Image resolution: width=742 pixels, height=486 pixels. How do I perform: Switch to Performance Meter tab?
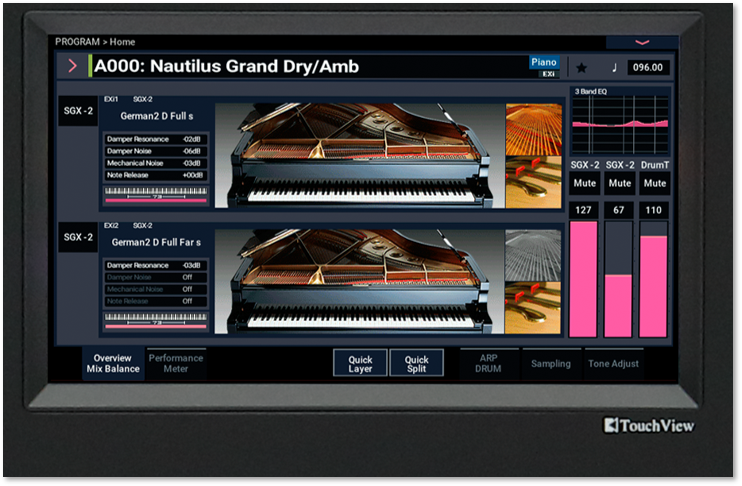point(176,363)
